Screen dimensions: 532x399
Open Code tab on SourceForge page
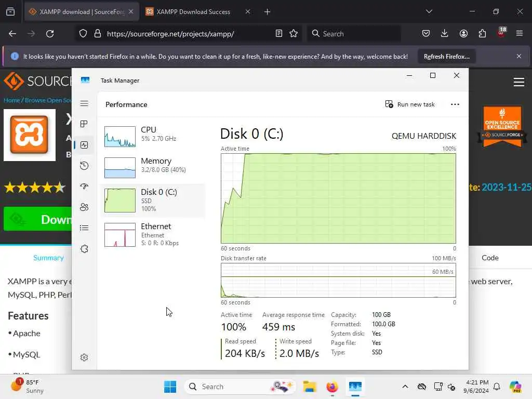490,258
